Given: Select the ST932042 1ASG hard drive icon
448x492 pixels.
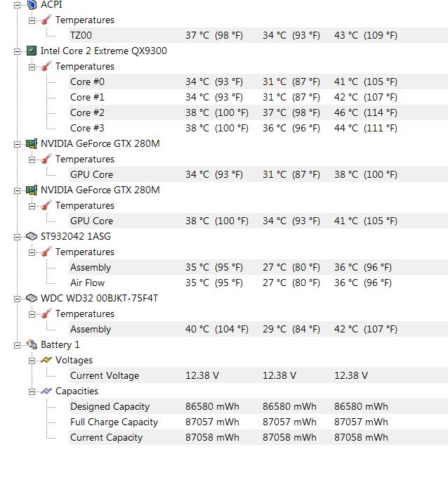Looking at the screenshot, I should [x=32, y=236].
